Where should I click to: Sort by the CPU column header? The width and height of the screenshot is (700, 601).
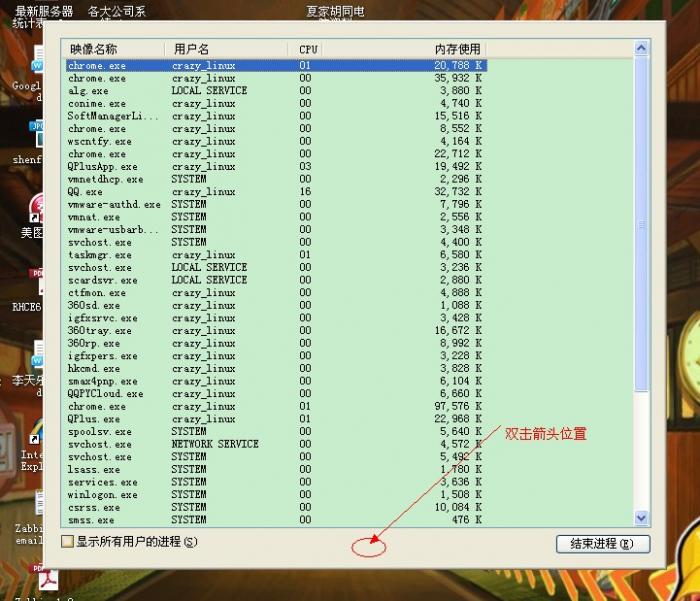click(304, 49)
